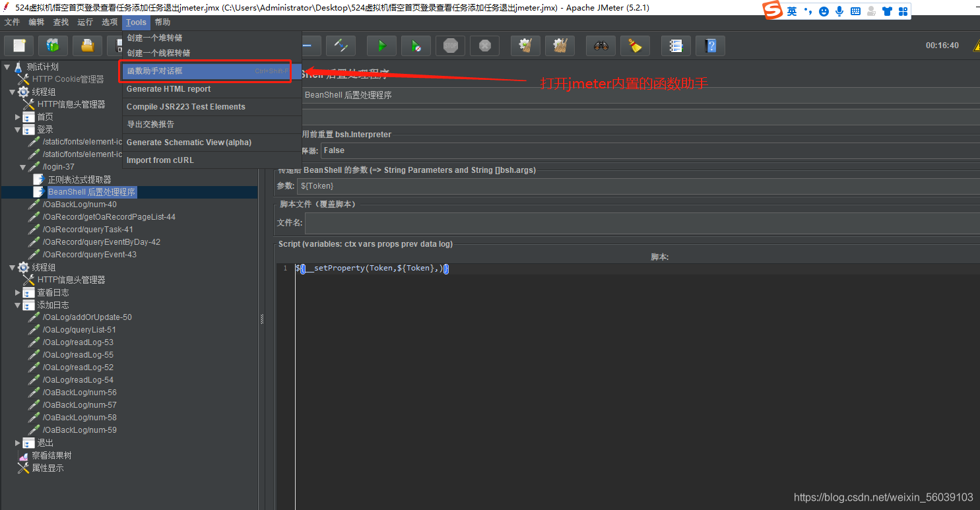Click the Toggle enable/disable toolbar icon
Image resolution: width=980 pixels, height=510 pixels.
point(341,46)
